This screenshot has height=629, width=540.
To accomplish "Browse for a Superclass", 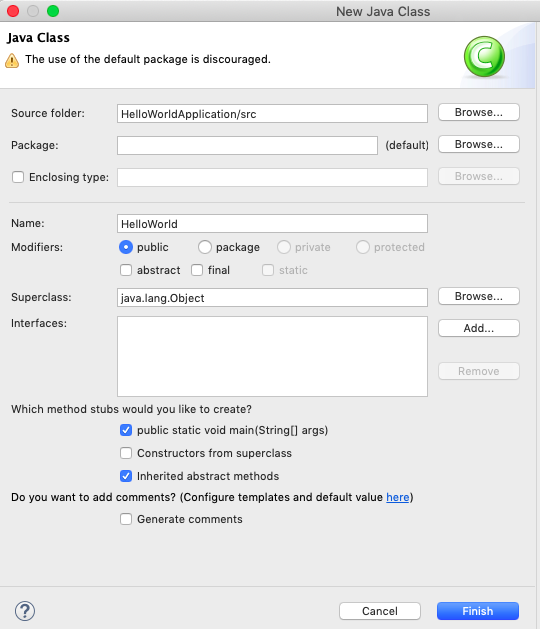I will tap(479, 296).
